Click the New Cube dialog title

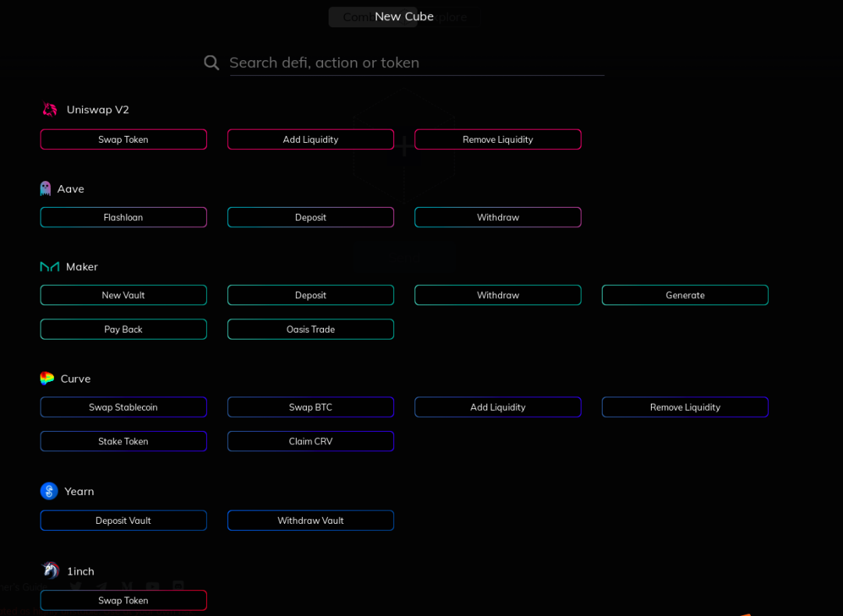pyautogui.click(x=404, y=16)
